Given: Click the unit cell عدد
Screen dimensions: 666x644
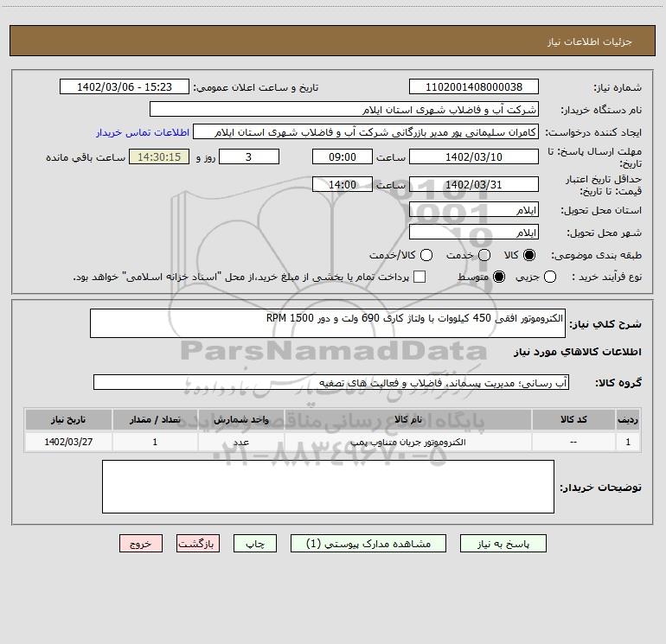Looking at the screenshot, I should tap(240, 442).
